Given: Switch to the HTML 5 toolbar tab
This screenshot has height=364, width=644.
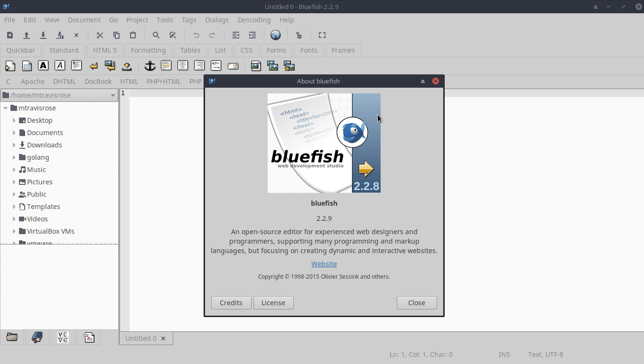Looking at the screenshot, I should click(105, 50).
